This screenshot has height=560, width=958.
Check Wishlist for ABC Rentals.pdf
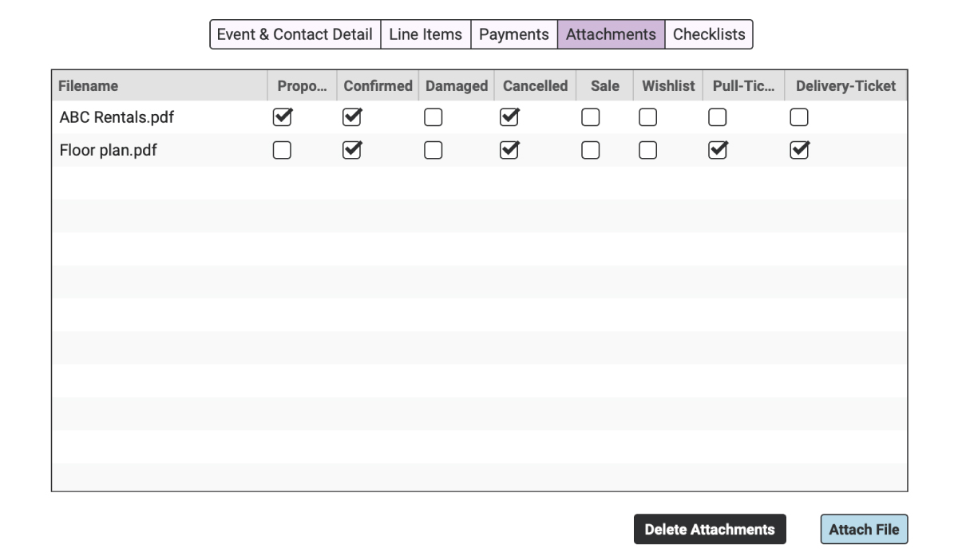point(648,117)
